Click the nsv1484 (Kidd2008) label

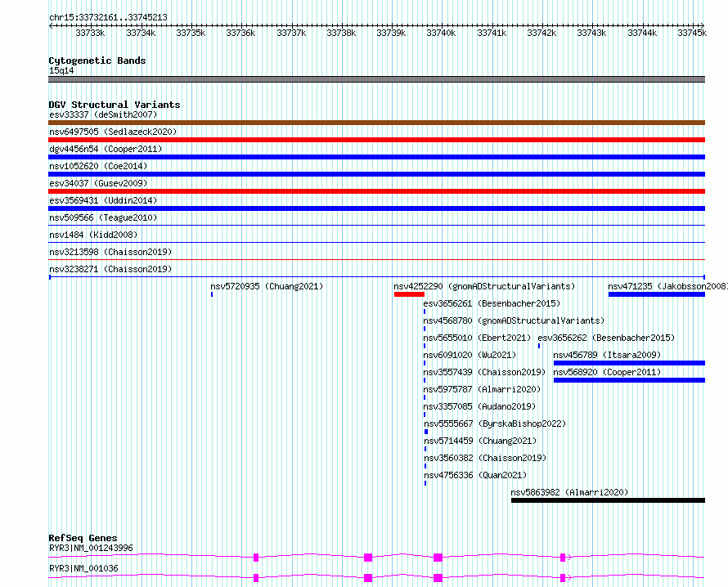coord(93,235)
